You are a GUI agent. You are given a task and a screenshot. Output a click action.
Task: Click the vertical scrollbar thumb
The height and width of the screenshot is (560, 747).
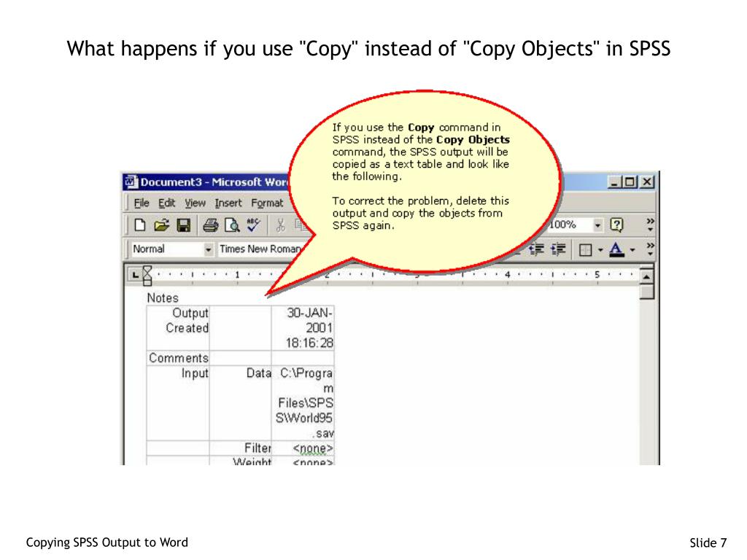pyautogui.click(x=646, y=291)
